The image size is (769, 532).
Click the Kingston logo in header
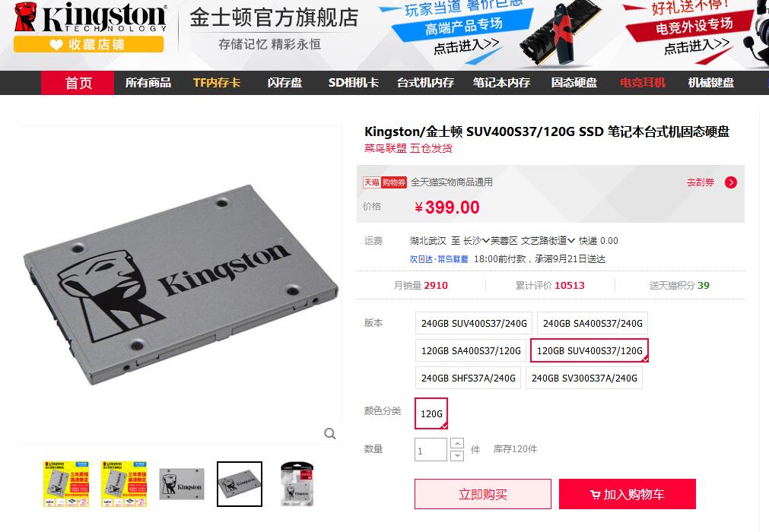coord(91,17)
